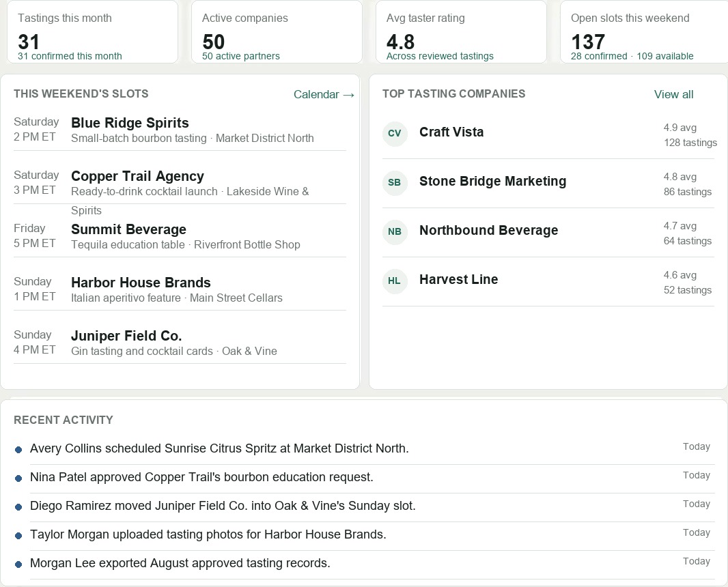728x587 pixels.
Task: Click '52 tastings' for Harvest Line
Action: pyautogui.click(x=687, y=290)
